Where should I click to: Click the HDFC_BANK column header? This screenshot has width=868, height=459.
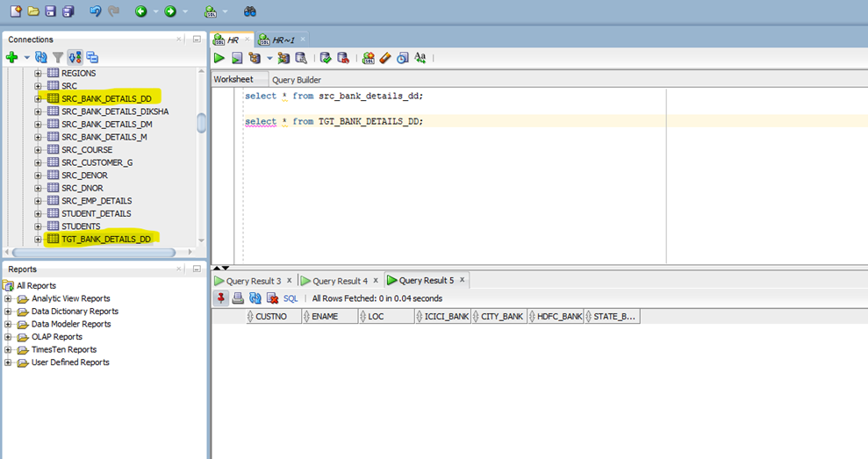point(556,317)
